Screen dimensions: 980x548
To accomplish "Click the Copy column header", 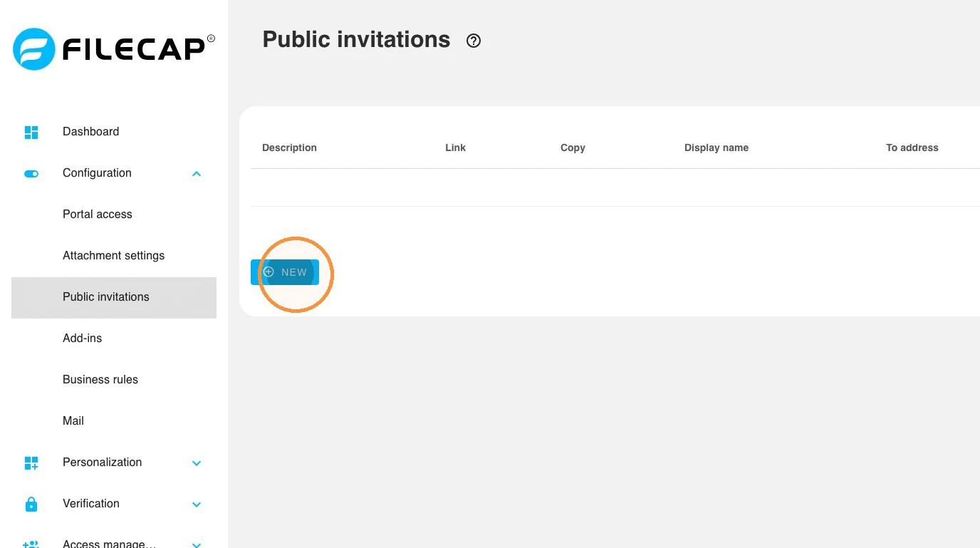I will (x=573, y=148).
